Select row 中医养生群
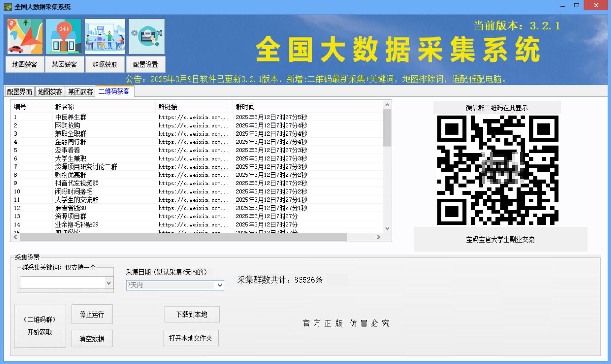This screenshot has width=611, height=364. click(x=197, y=117)
